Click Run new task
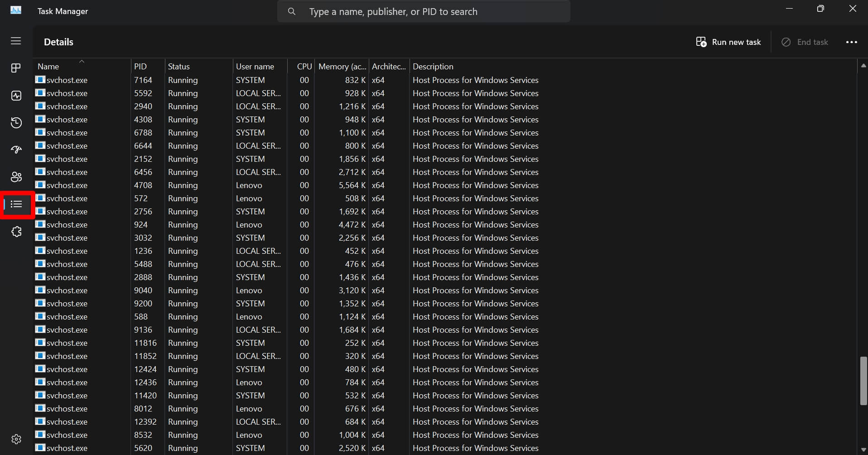868x455 pixels. 728,42
